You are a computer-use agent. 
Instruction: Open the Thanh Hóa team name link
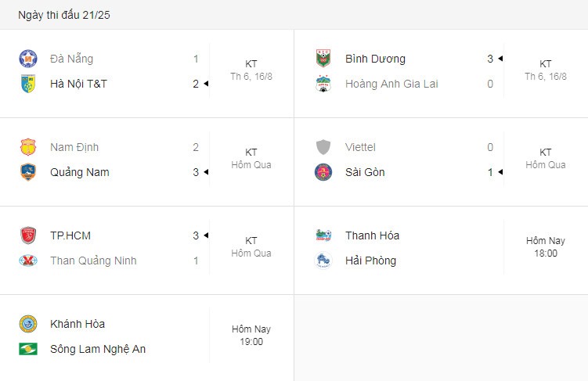click(372, 235)
